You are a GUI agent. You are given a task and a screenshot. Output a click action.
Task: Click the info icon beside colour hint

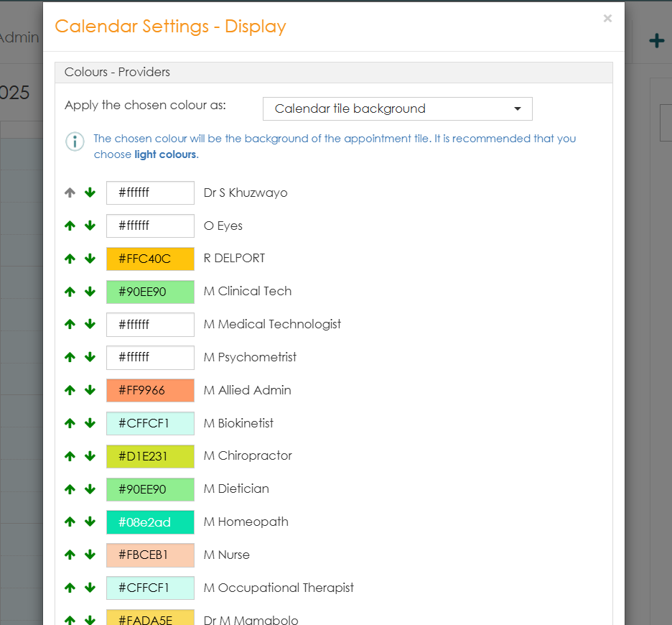click(75, 142)
